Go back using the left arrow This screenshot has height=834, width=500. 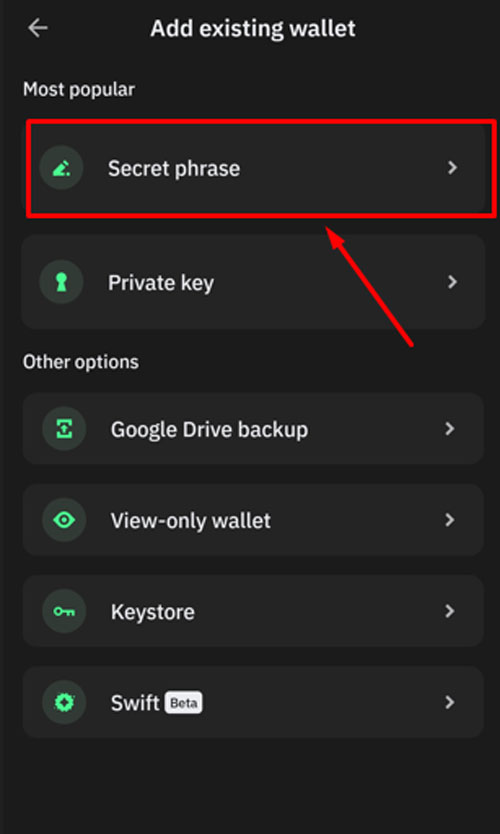38,28
